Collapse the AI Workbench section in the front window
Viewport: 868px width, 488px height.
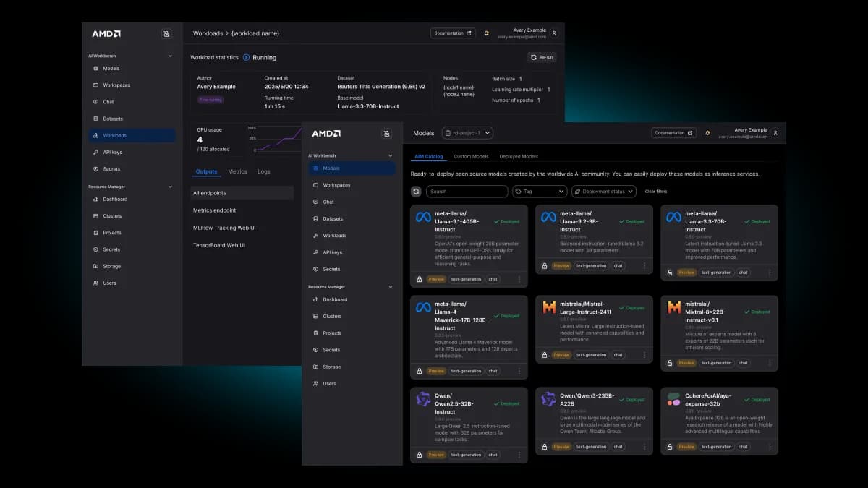(391, 155)
